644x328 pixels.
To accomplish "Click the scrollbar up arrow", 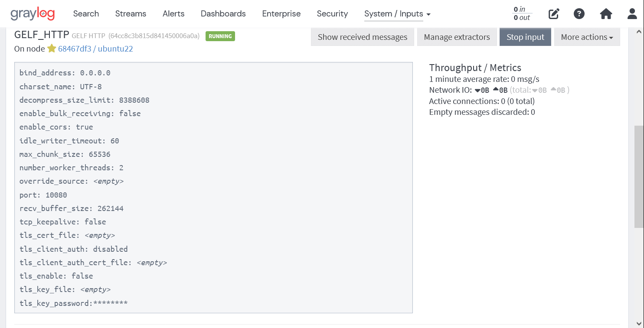I will 639,32.
